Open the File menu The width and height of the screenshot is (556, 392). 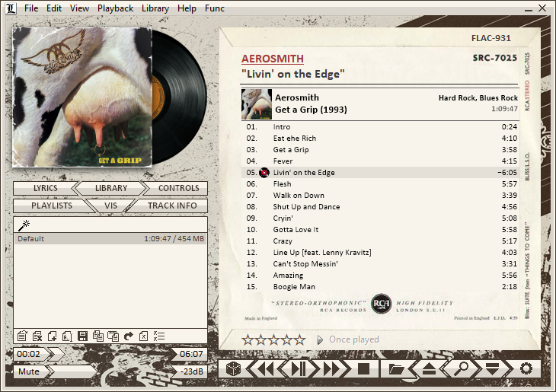pos(31,8)
